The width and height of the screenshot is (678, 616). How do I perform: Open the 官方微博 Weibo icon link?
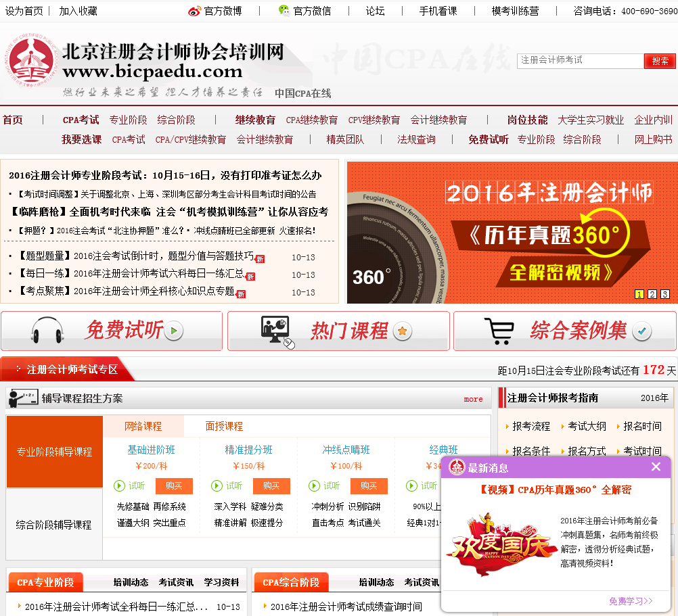click(194, 11)
